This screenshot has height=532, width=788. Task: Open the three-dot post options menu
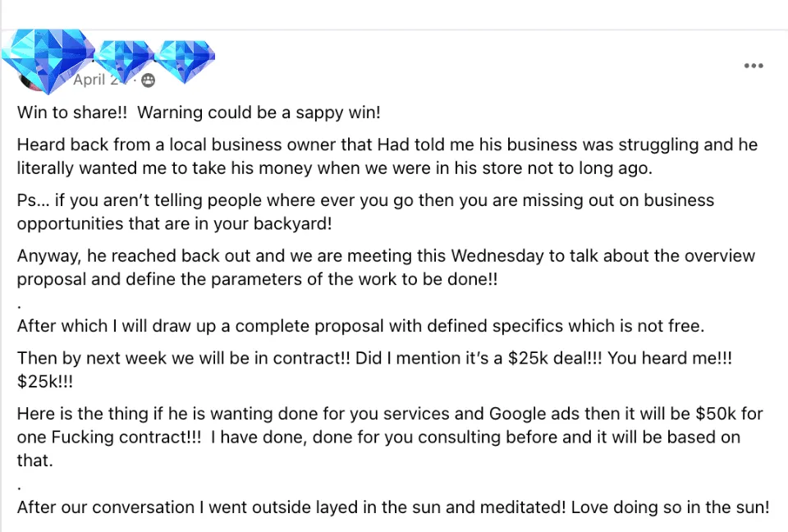pyautogui.click(x=754, y=66)
